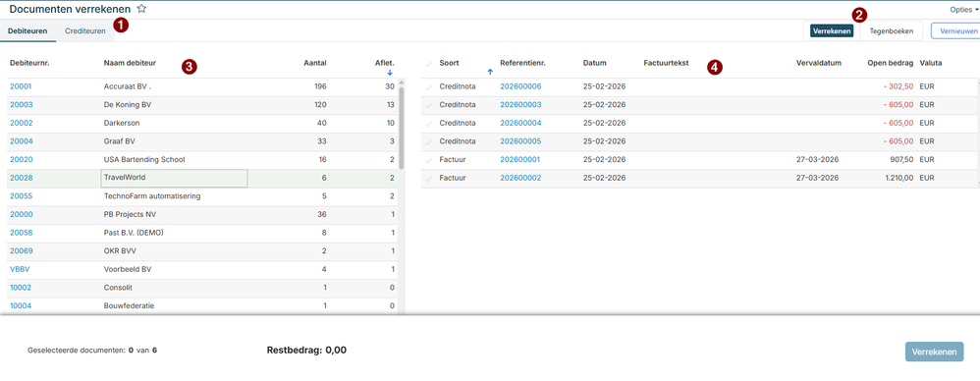Sort by Factuurtekst column header
This screenshot has height=381, width=980.
click(x=666, y=64)
